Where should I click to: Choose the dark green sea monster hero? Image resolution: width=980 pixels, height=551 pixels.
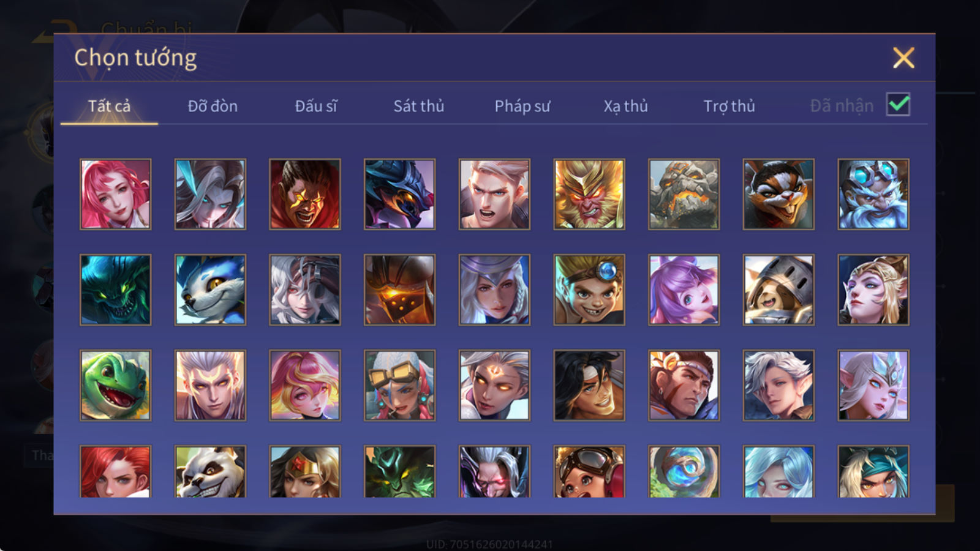[x=115, y=290]
